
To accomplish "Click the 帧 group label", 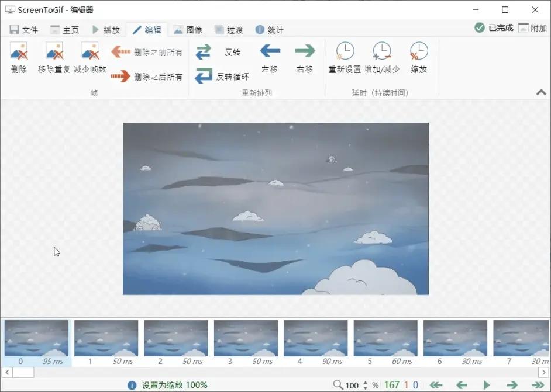I will [94, 93].
